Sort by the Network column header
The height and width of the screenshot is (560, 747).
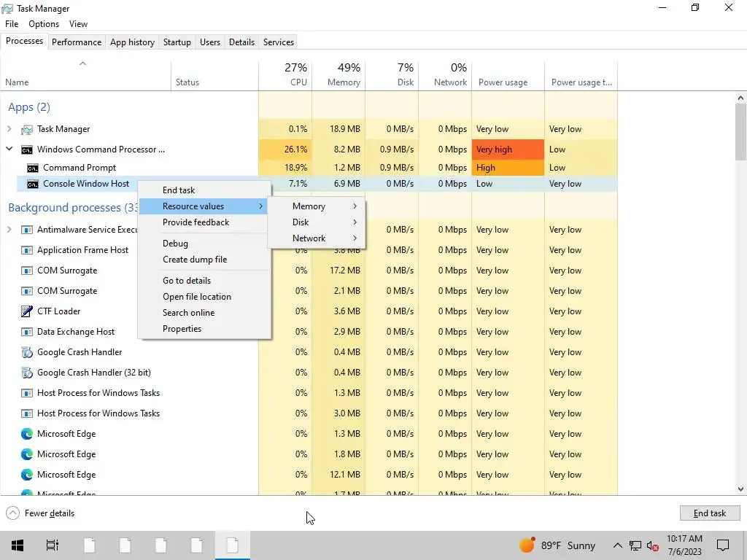tap(446, 75)
